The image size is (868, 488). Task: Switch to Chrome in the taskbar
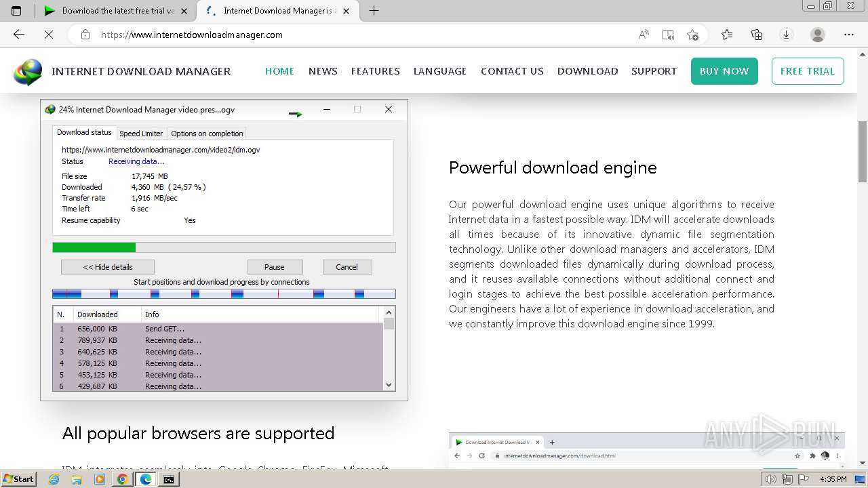coord(122,479)
